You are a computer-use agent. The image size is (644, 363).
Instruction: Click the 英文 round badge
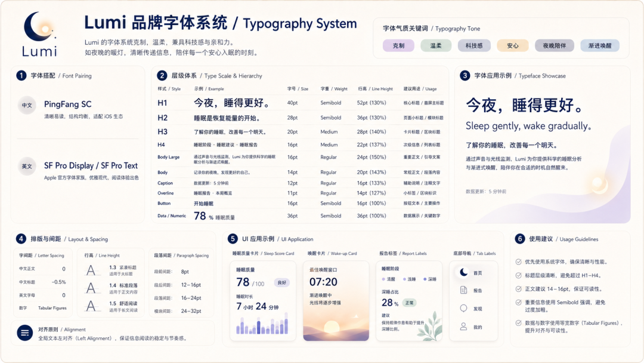click(x=27, y=166)
